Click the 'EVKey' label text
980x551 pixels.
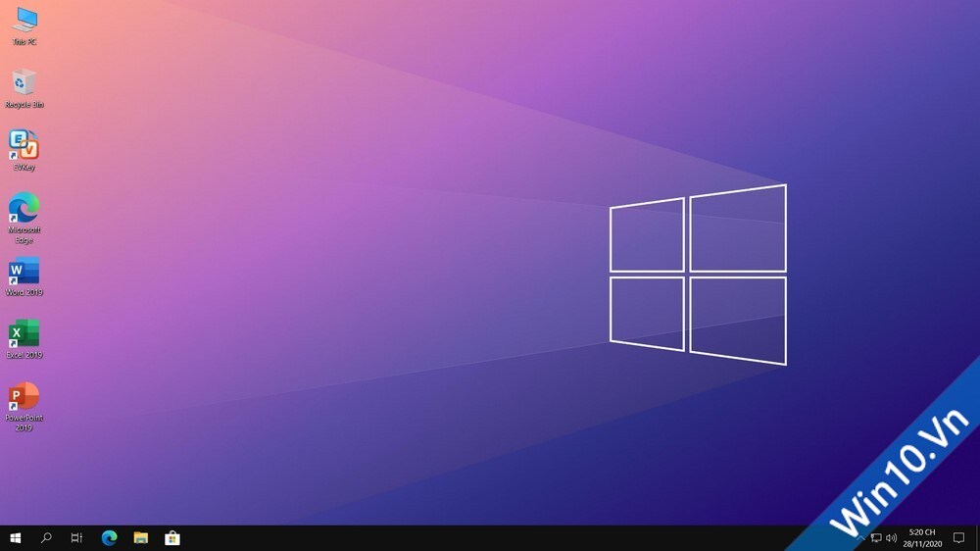24,168
